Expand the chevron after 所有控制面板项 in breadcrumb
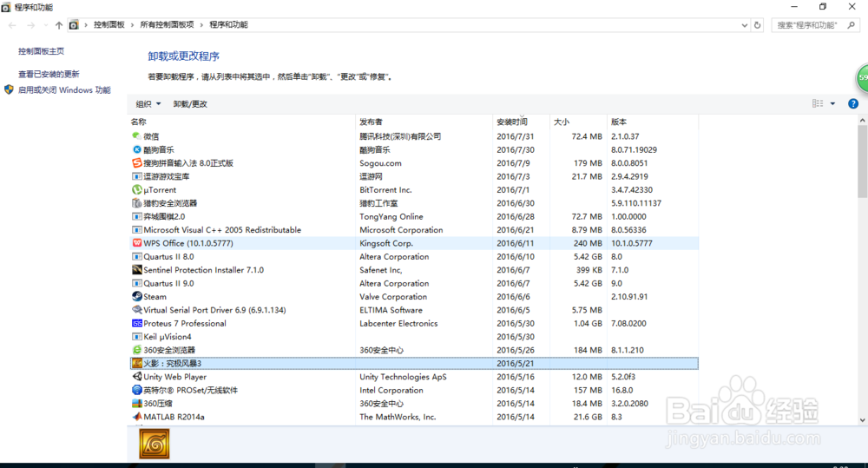The image size is (868, 468). (201, 25)
